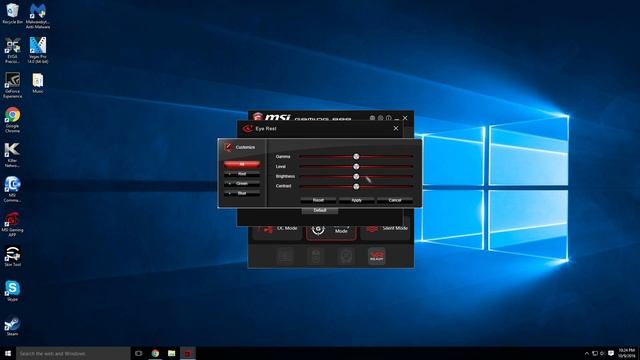The image size is (640, 360).
Task: Select OC Mode label in Gaming App
Action: [287, 228]
